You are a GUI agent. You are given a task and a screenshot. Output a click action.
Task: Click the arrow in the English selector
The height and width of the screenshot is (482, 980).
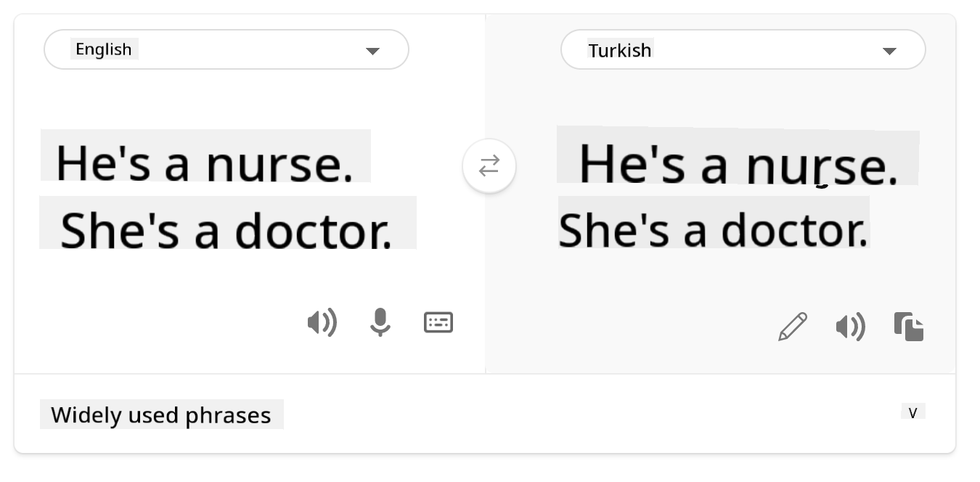pos(372,51)
